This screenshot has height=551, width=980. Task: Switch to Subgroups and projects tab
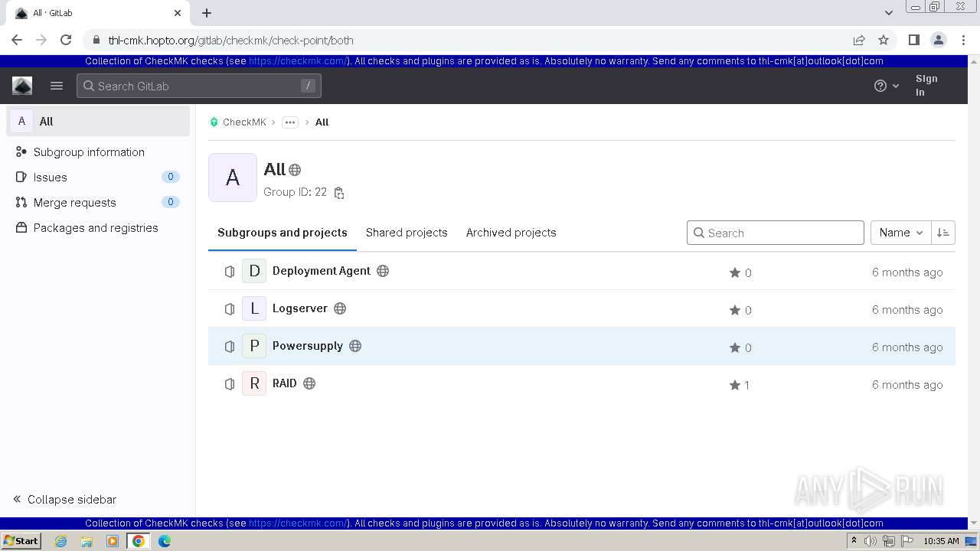pyautogui.click(x=283, y=233)
